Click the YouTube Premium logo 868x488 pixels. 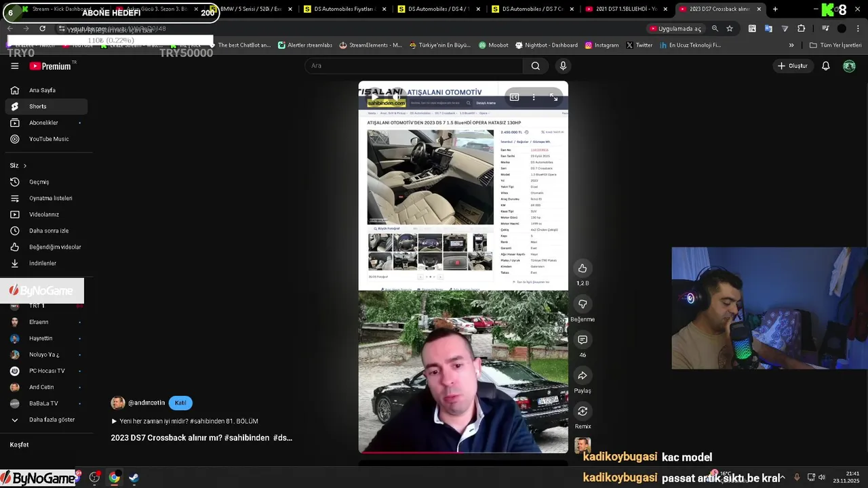[50, 66]
